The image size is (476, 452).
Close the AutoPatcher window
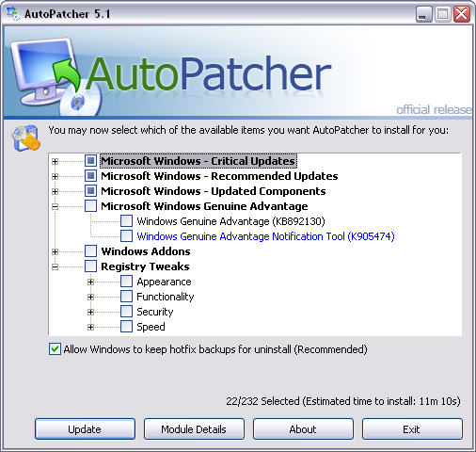[x=462, y=14]
